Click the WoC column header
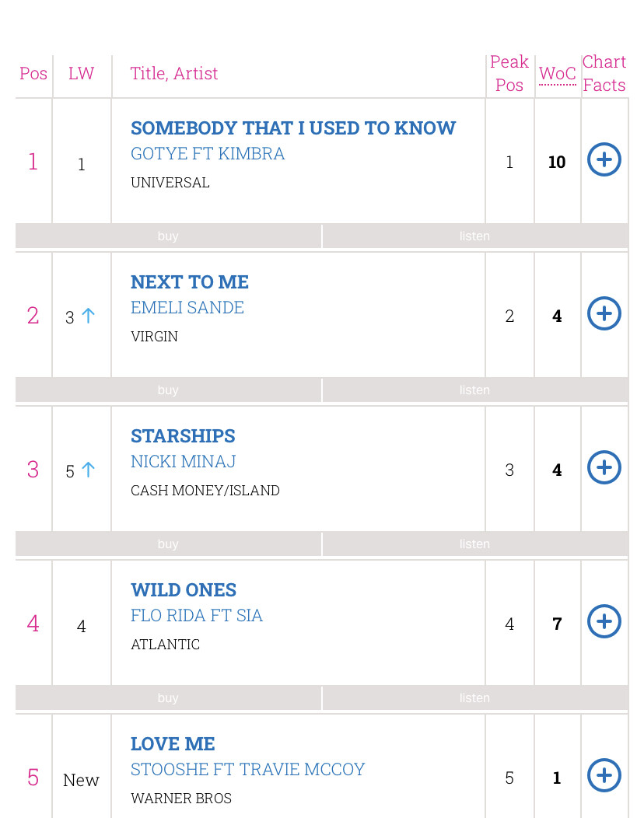 [x=558, y=74]
